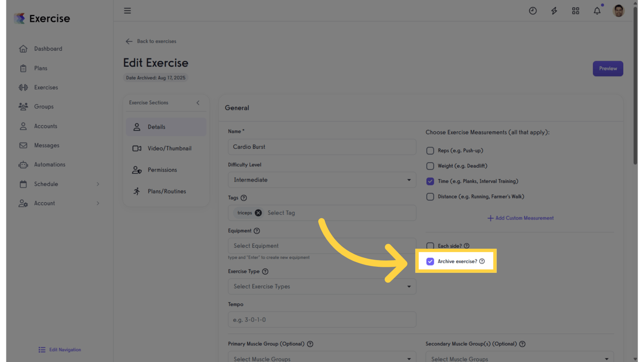The image size is (644, 362).
Task: Uncheck the Archive exercise checkbox
Action: [x=430, y=261]
